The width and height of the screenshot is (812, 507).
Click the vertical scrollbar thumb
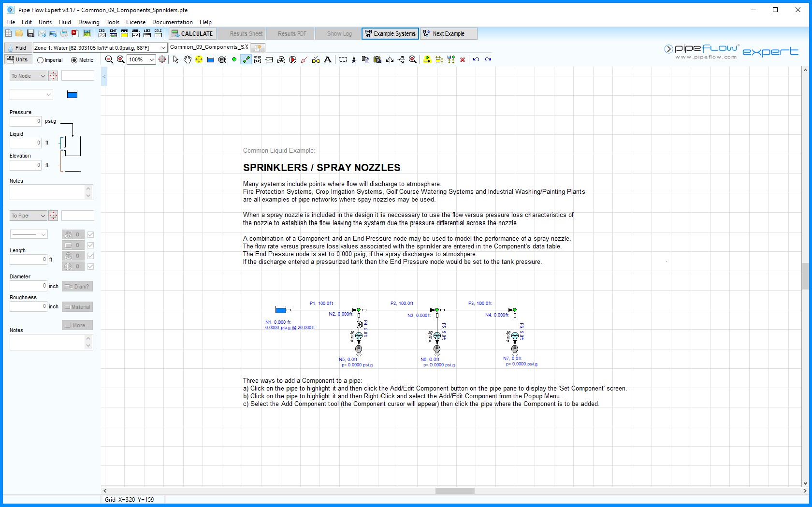(x=805, y=276)
